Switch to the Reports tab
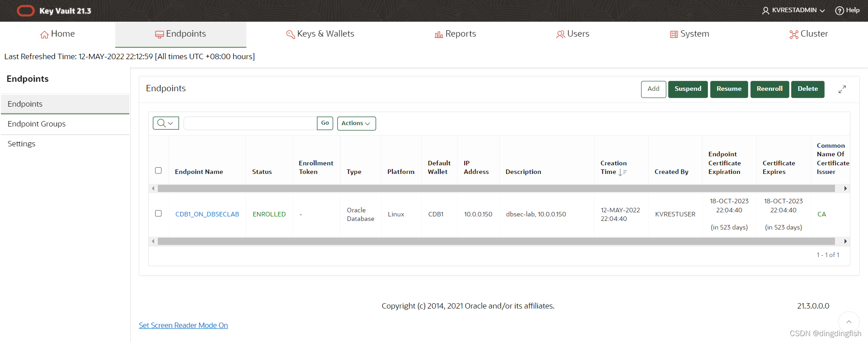The image size is (868, 342). pos(455,34)
